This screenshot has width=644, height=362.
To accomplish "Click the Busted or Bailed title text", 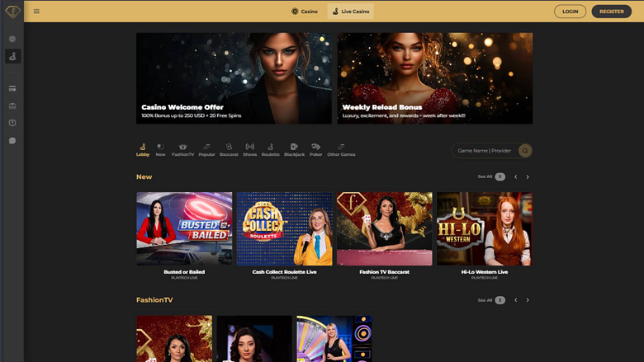I will (x=184, y=272).
